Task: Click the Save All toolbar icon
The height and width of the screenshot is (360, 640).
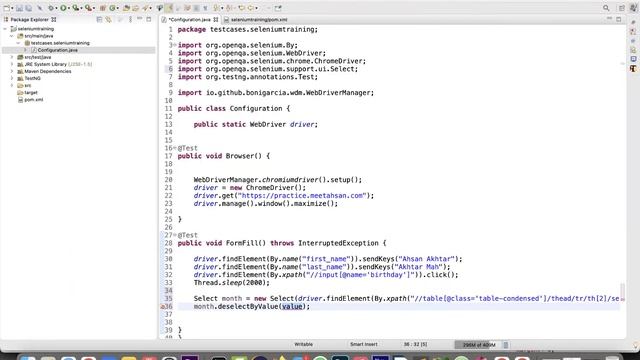Action: (29, 8)
